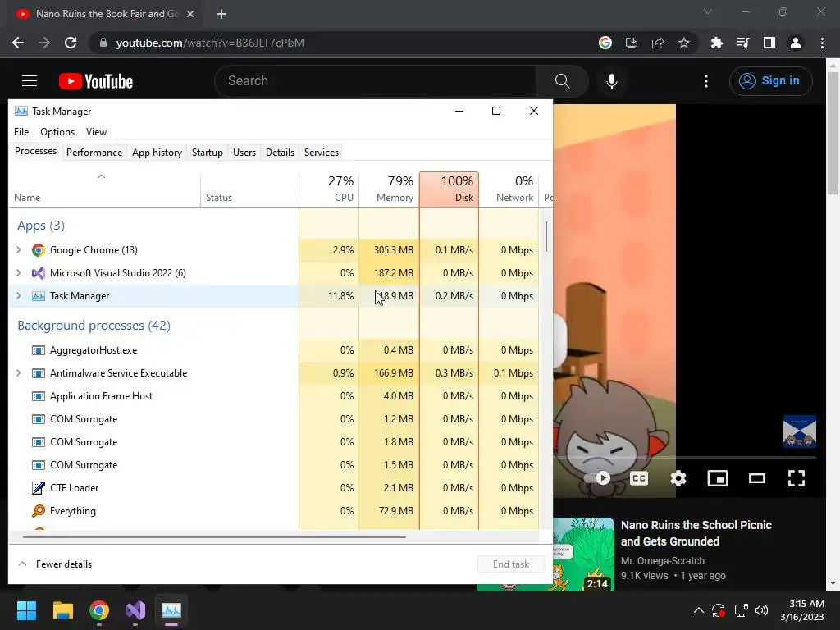Open YouTube settings three-dot menu
The height and width of the screenshot is (630, 840).
[706, 81]
